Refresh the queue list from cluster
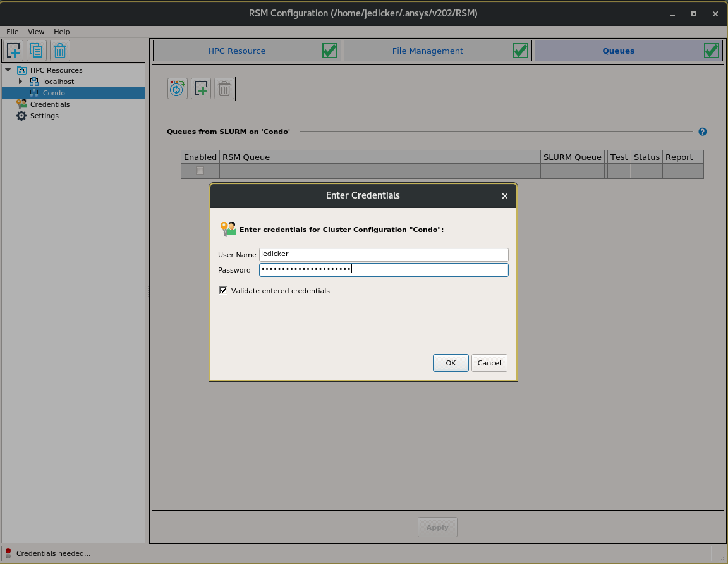728x564 pixels. 177,89
